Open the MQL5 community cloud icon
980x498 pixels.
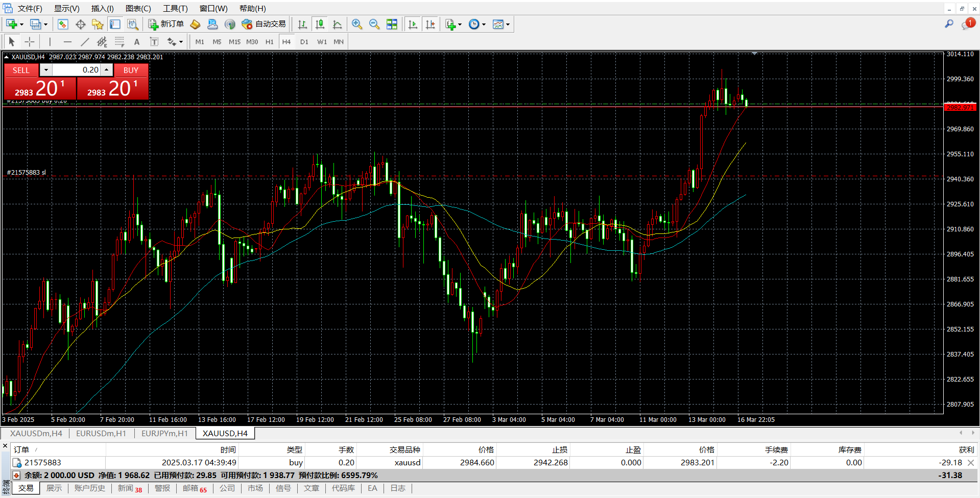[x=212, y=24]
